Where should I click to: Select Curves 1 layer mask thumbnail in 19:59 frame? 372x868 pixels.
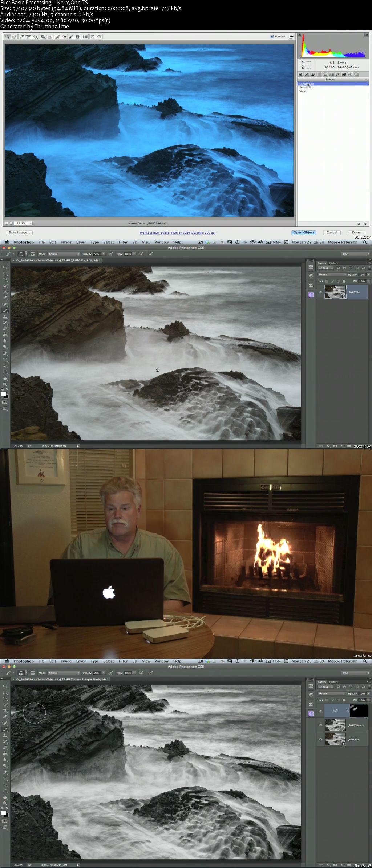point(358,711)
